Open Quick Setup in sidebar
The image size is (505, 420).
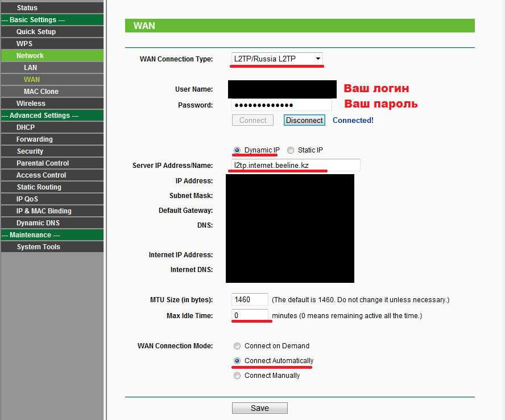(x=36, y=32)
